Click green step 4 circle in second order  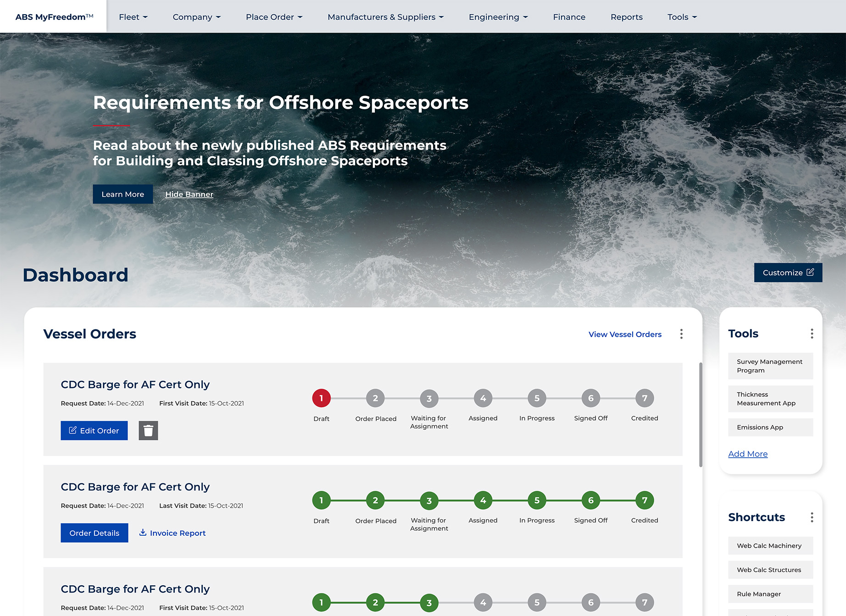[x=483, y=500]
